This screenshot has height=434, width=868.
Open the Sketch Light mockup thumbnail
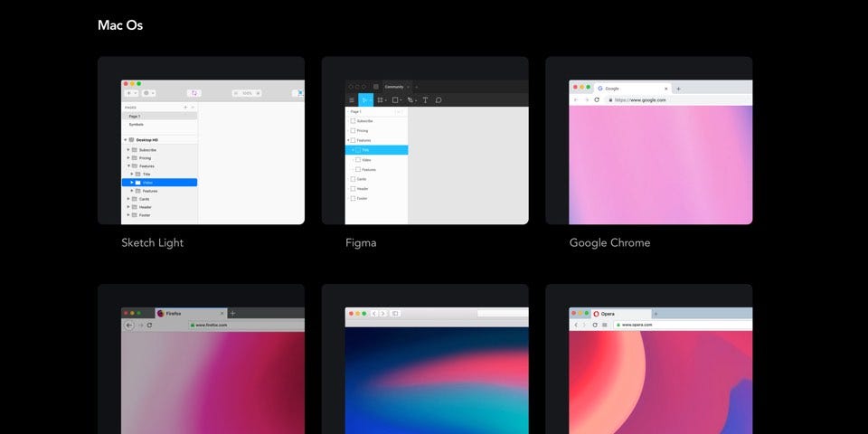tap(201, 141)
